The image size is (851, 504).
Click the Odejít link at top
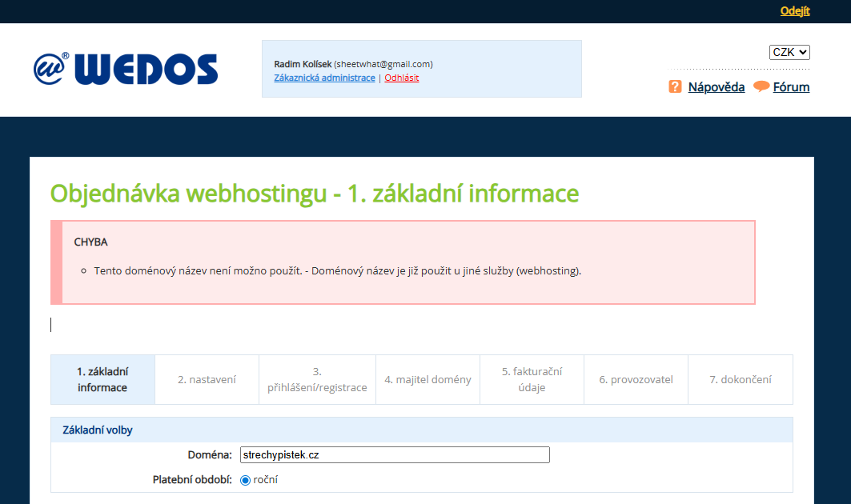click(795, 10)
